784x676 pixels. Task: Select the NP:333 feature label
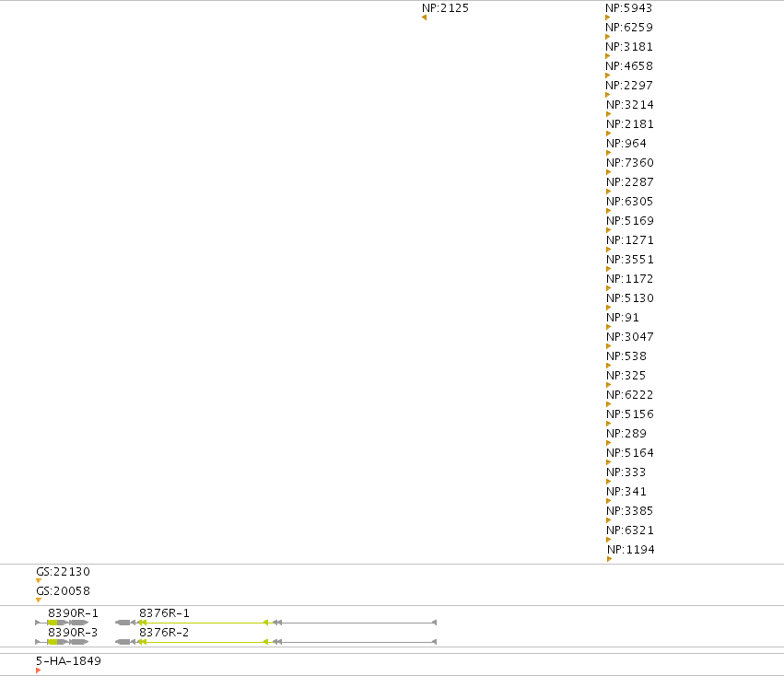pos(626,472)
